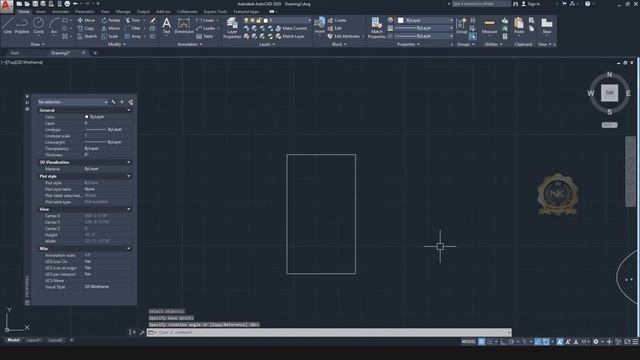The image size is (640, 360).
Task: Select the Dimension tool
Action: coord(184,26)
